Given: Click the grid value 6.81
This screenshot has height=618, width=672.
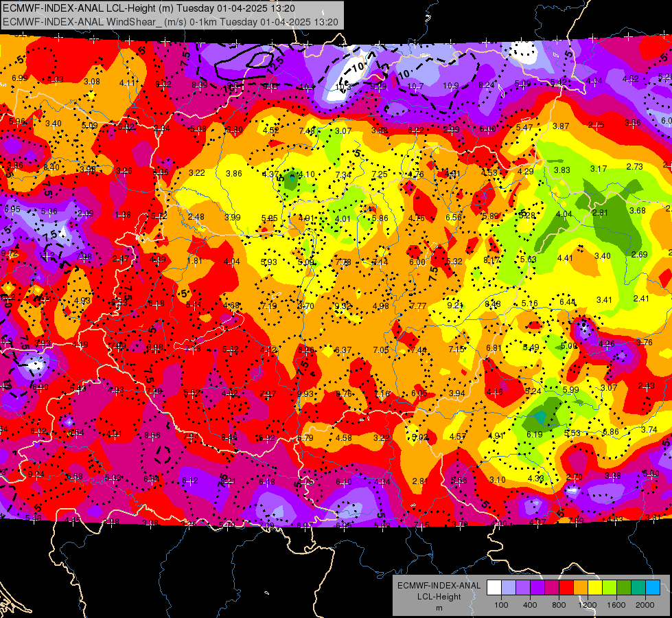Looking at the screenshot, I should tap(494, 348).
